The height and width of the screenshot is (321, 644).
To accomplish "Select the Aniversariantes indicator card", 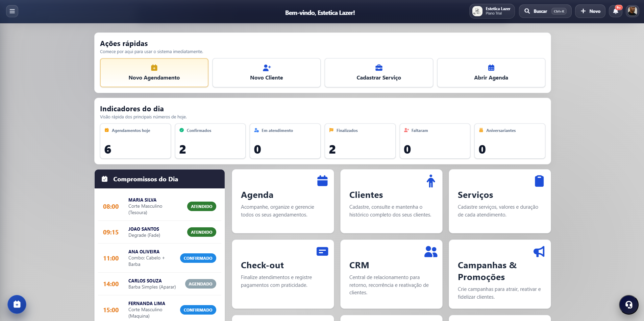I will tap(510, 141).
